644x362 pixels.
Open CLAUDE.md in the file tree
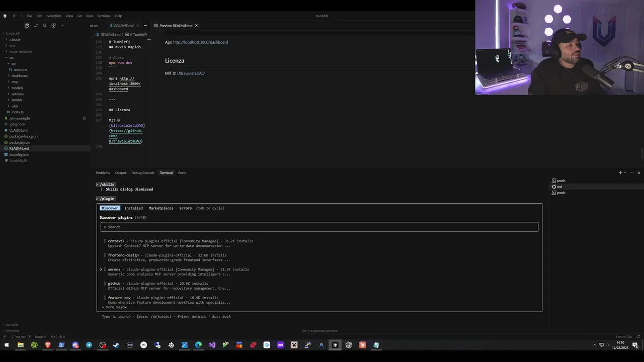tap(19, 130)
